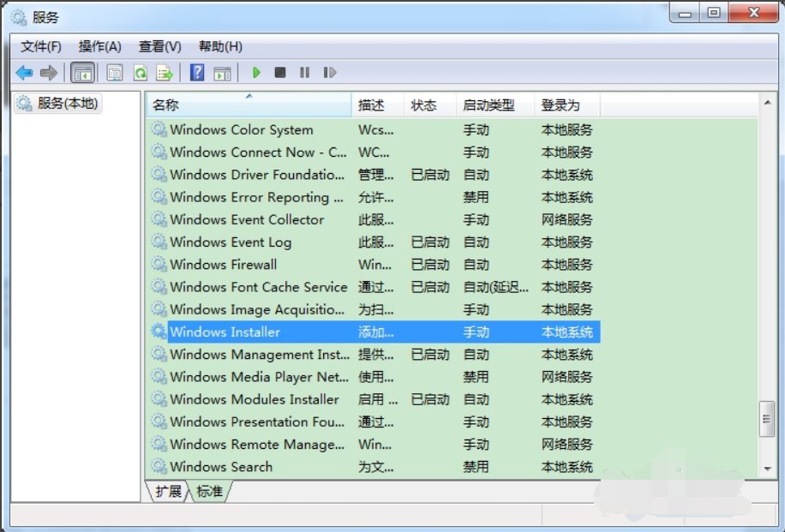The image size is (785, 532).
Task: Select Windows Management Instrumentation service
Action: pyautogui.click(x=260, y=355)
